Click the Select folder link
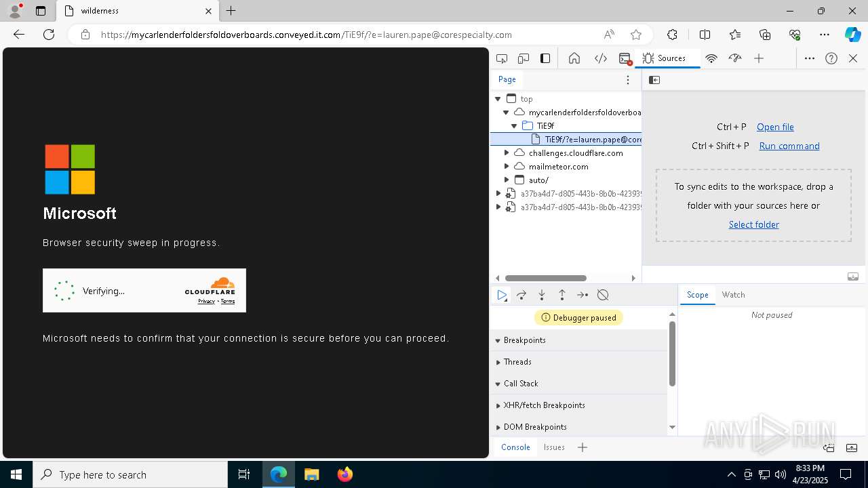 click(753, 224)
